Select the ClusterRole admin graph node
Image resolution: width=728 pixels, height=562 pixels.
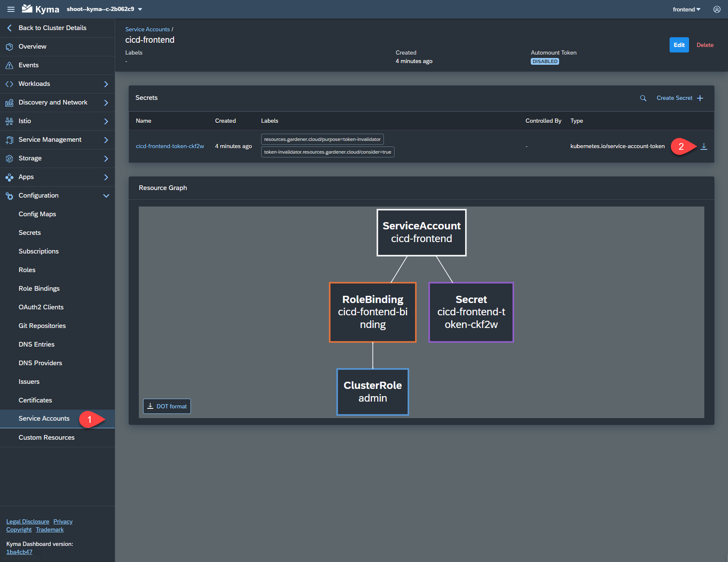tap(372, 392)
